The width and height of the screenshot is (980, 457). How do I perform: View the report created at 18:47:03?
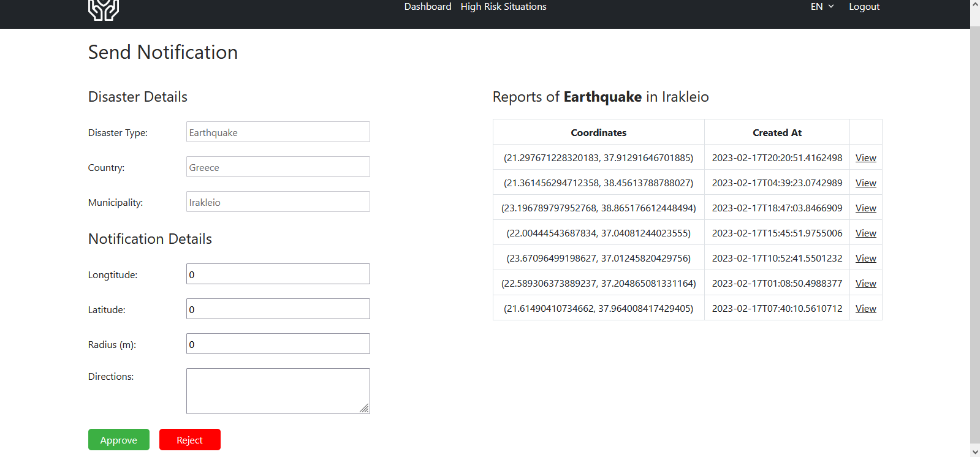click(865, 208)
